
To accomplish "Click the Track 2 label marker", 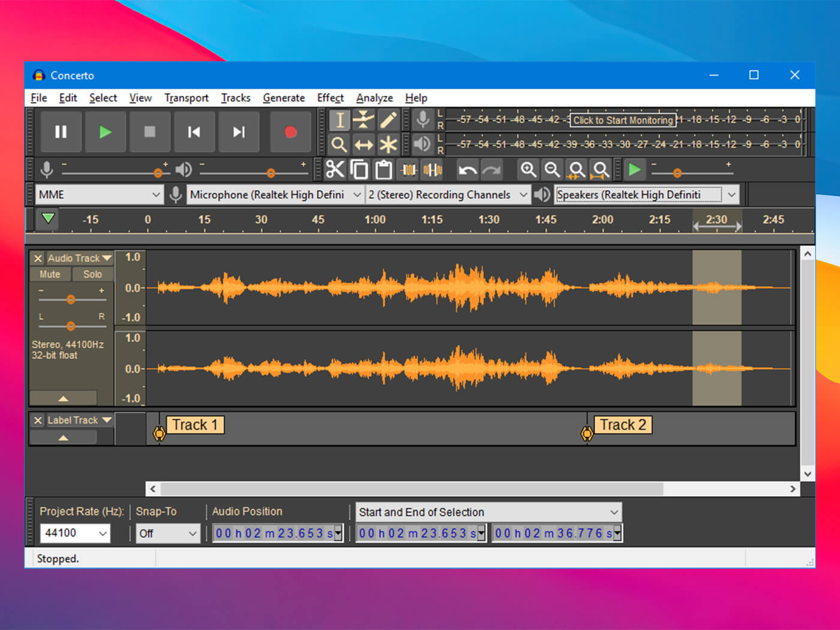I will point(587,432).
